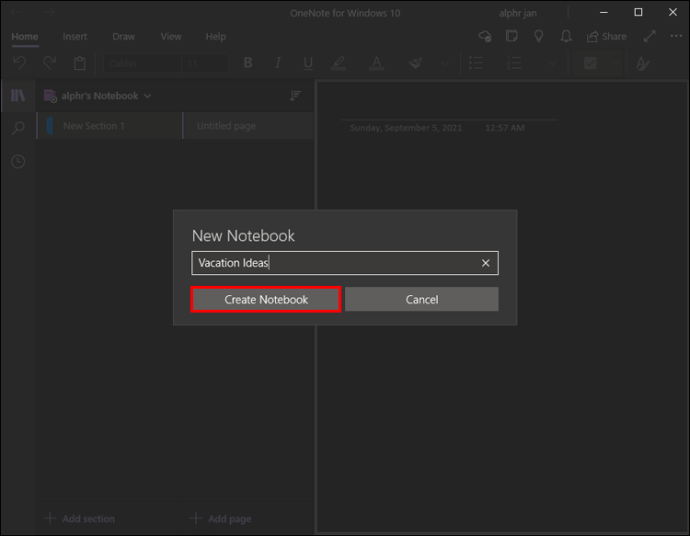
Task: Switch to the Insert tab
Action: coord(74,37)
